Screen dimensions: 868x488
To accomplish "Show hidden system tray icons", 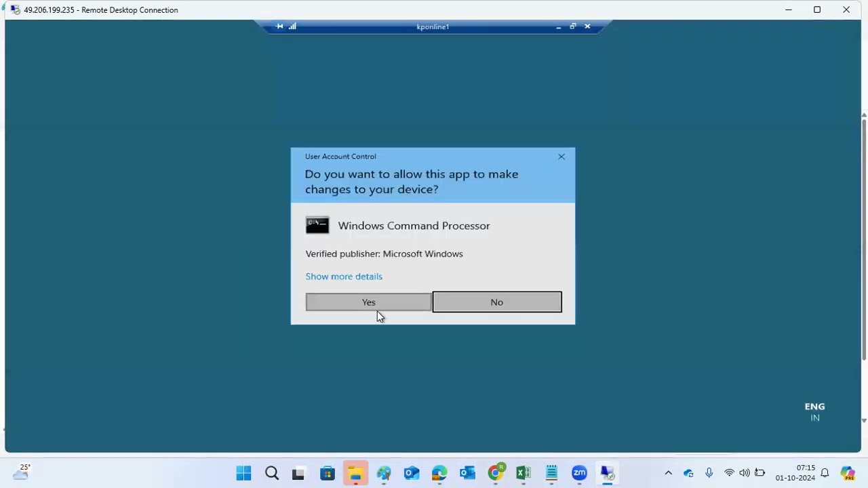I will tap(668, 473).
